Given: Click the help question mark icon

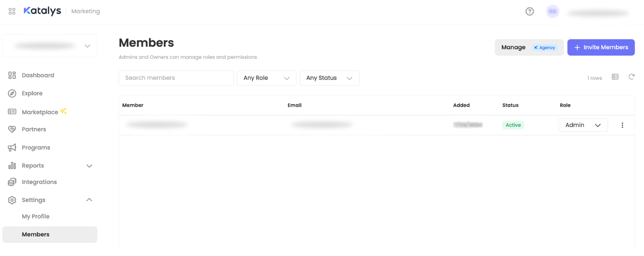Looking at the screenshot, I should coord(530,11).
